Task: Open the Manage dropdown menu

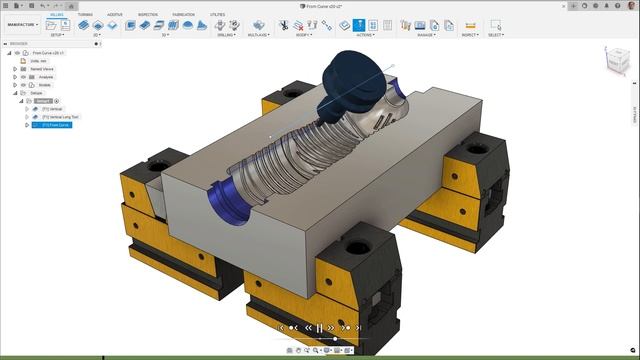Action: pyautogui.click(x=427, y=35)
